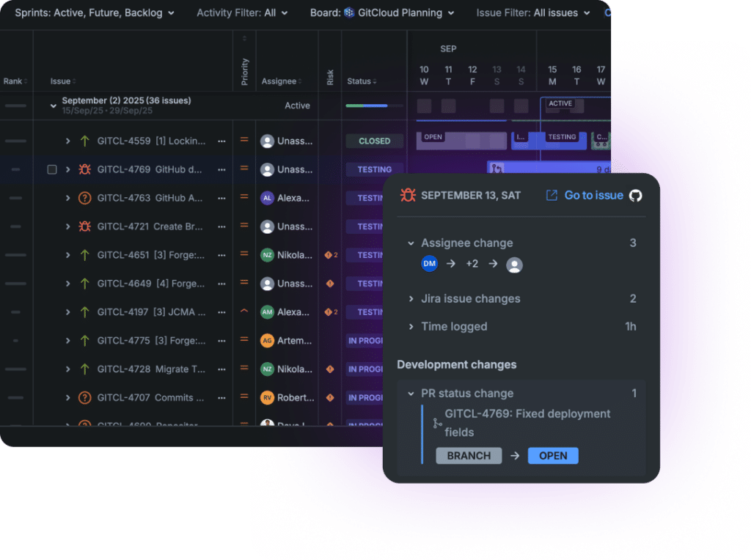751x560 pixels.
Task: Expand the GITCL-4651 issue row
Action: click(x=68, y=255)
